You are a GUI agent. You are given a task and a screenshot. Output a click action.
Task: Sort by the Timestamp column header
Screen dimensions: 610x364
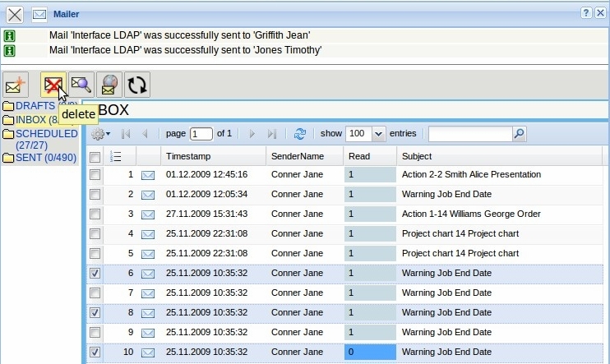(188, 156)
